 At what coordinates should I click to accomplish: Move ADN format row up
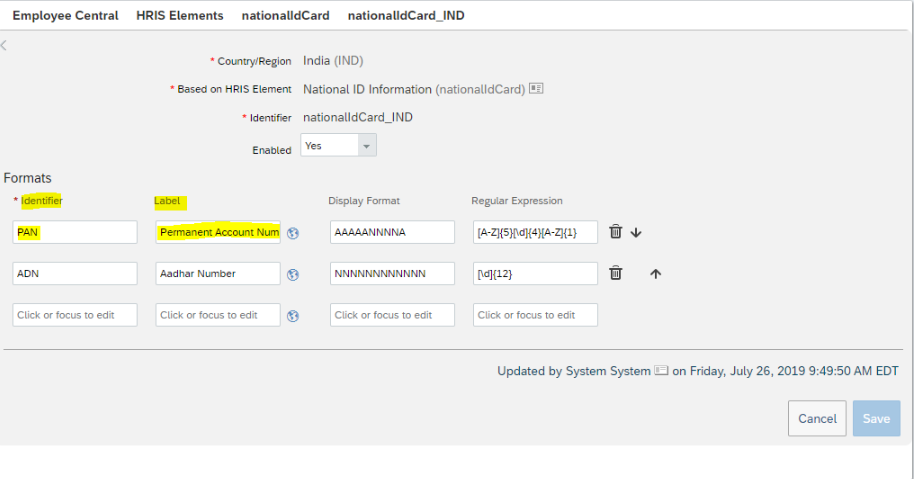pos(656,274)
